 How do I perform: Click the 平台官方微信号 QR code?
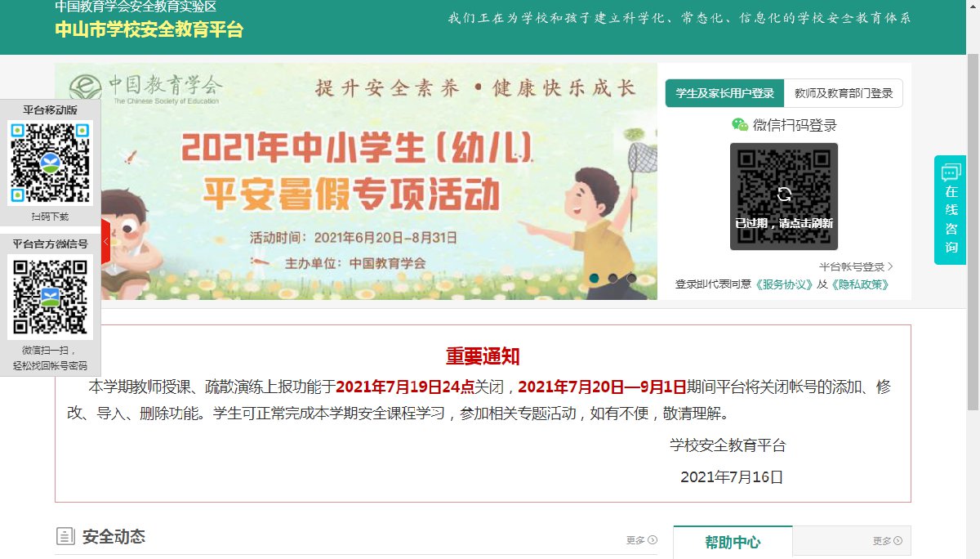coord(51,297)
